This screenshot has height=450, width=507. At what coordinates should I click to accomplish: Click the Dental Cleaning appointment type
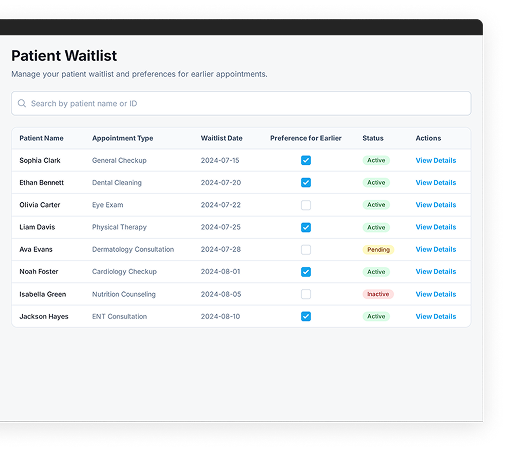[x=117, y=183]
